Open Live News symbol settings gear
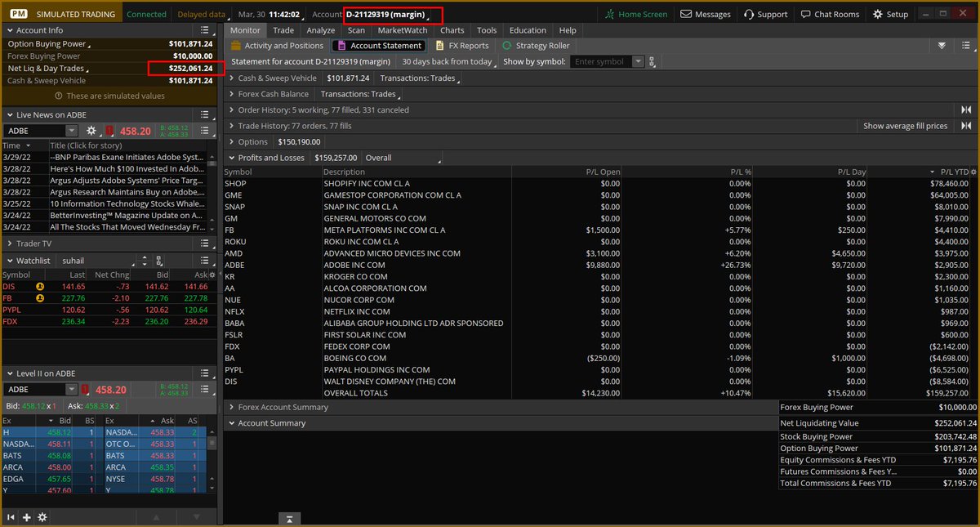Viewport: 980px width, 527px height. point(91,131)
